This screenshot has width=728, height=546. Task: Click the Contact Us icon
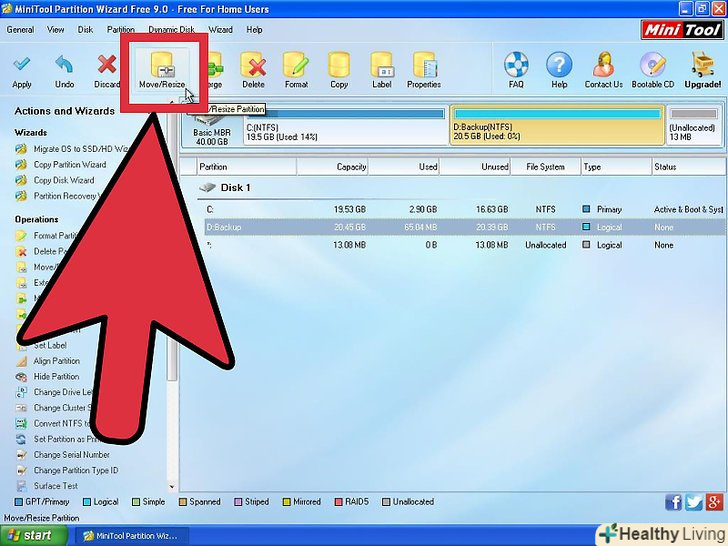point(604,65)
